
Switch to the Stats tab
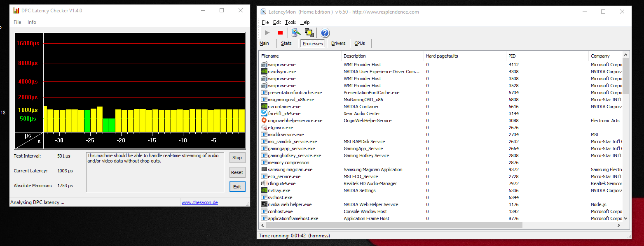click(x=286, y=43)
